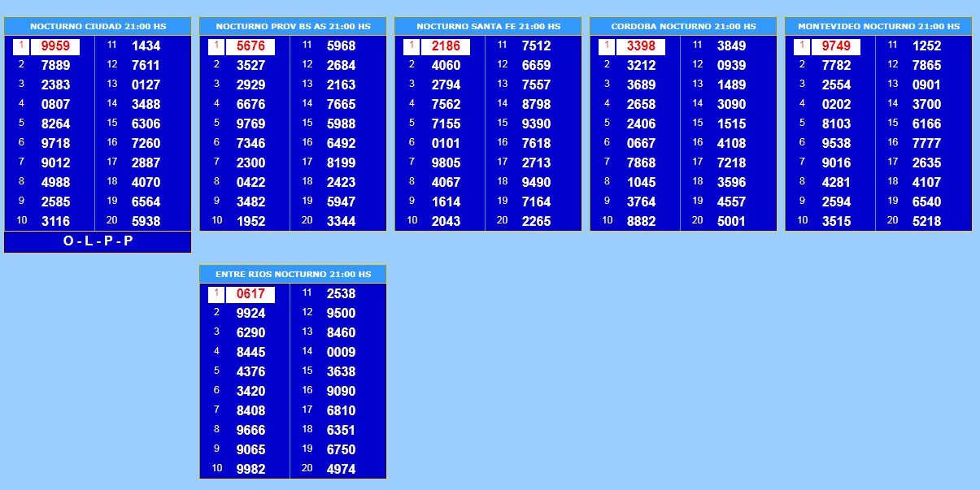Click the ENTRE RIOS NOCTURNO header
Screen dimensions: 980x490
click(293, 275)
